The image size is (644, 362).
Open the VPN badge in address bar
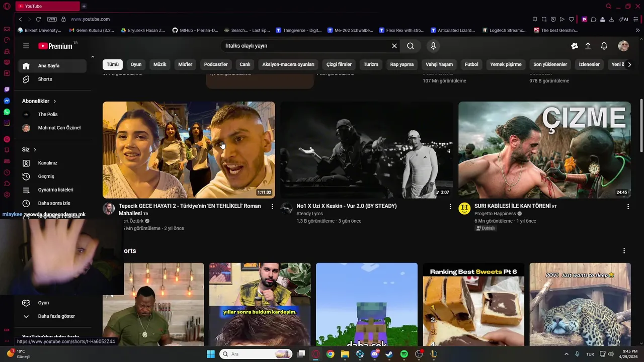pos(52,19)
